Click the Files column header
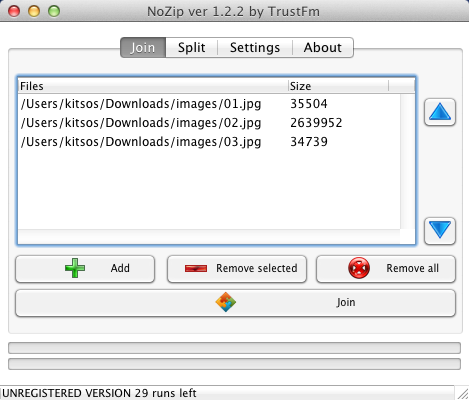 click(153, 86)
